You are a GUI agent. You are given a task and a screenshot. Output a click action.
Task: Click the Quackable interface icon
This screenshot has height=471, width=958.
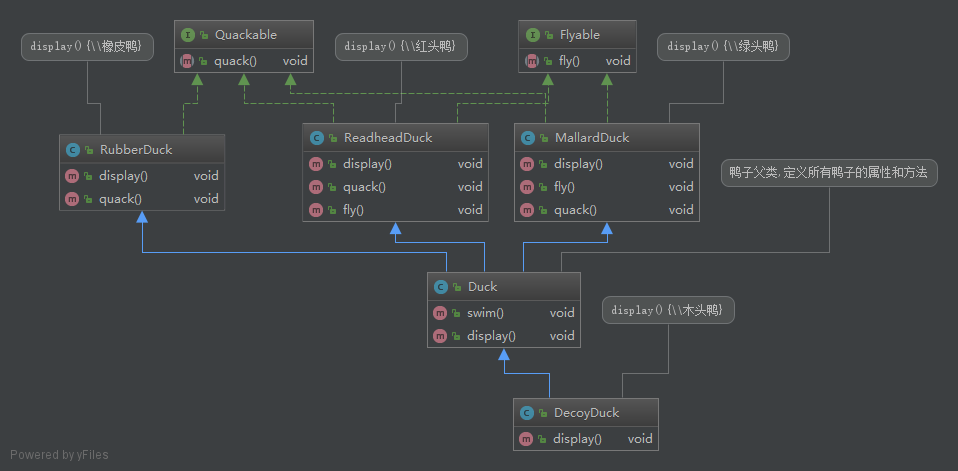click(x=187, y=35)
